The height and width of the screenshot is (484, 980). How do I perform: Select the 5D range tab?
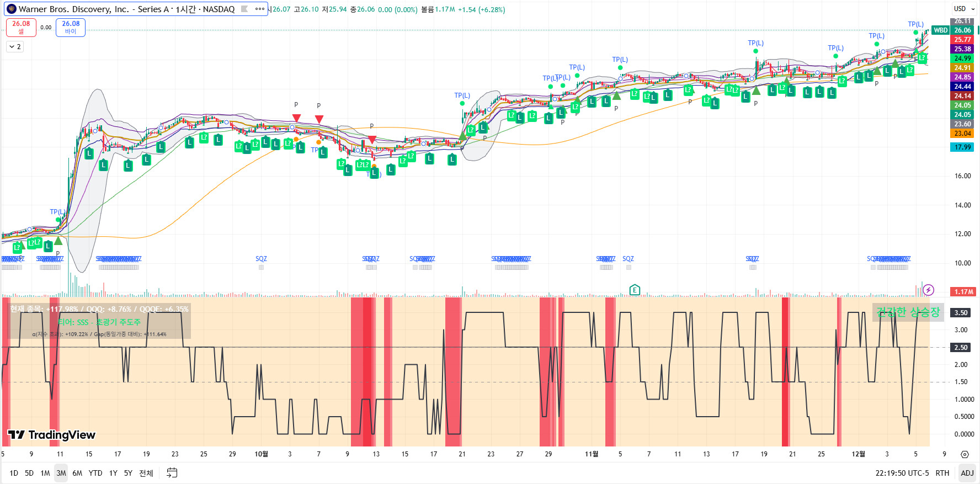pyautogui.click(x=29, y=473)
